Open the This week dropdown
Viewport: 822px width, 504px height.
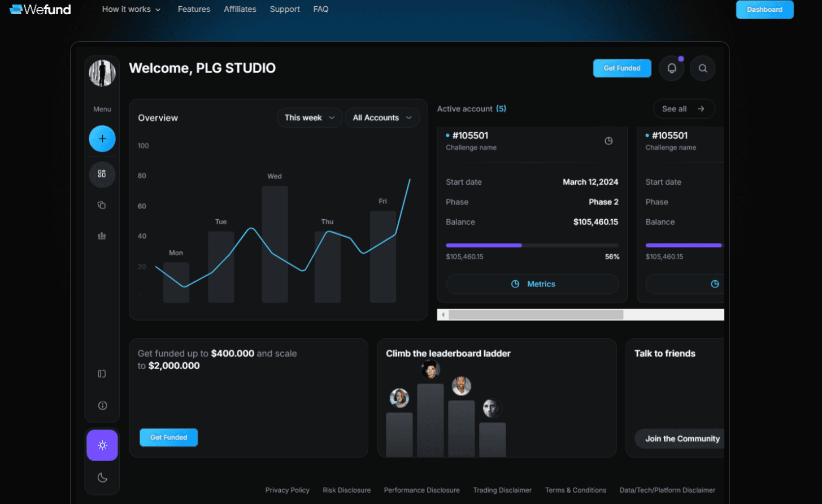(x=310, y=118)
